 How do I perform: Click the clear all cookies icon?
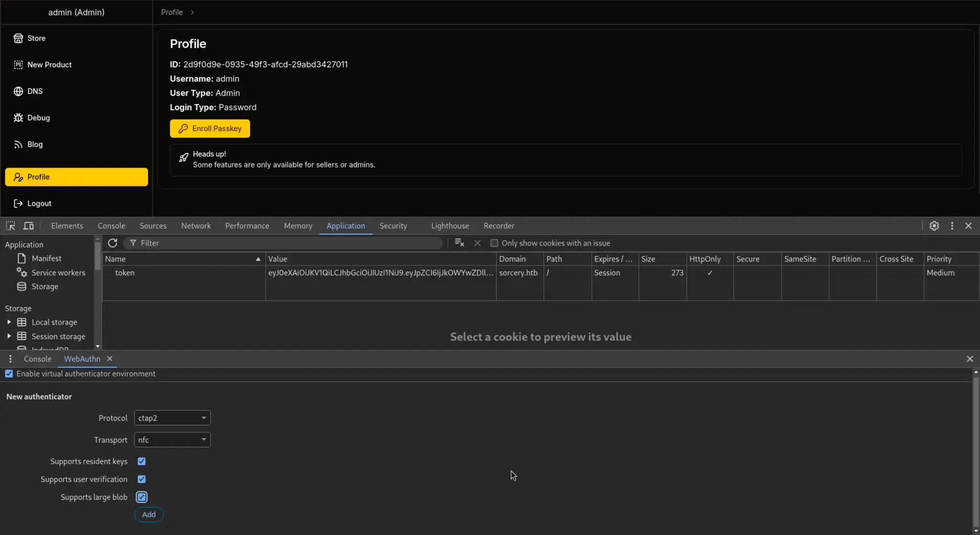[x=459, y=243]
